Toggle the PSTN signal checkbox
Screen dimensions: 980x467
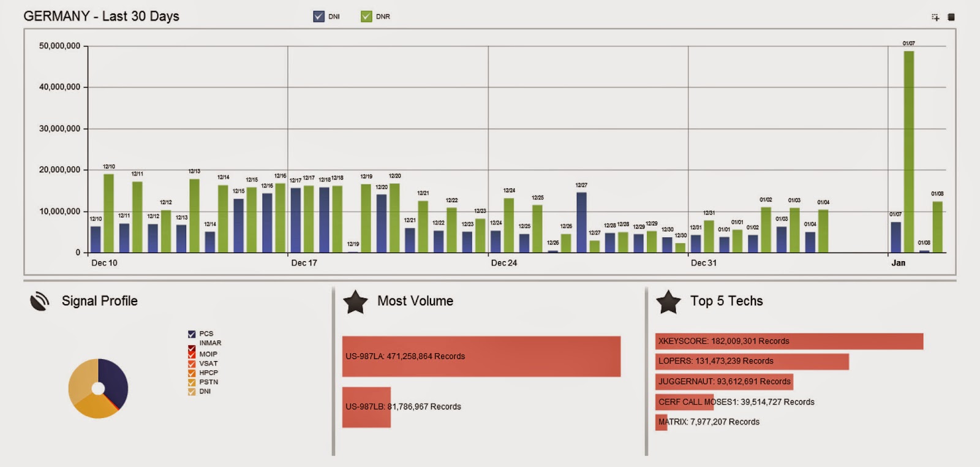[x=192, y=382]
